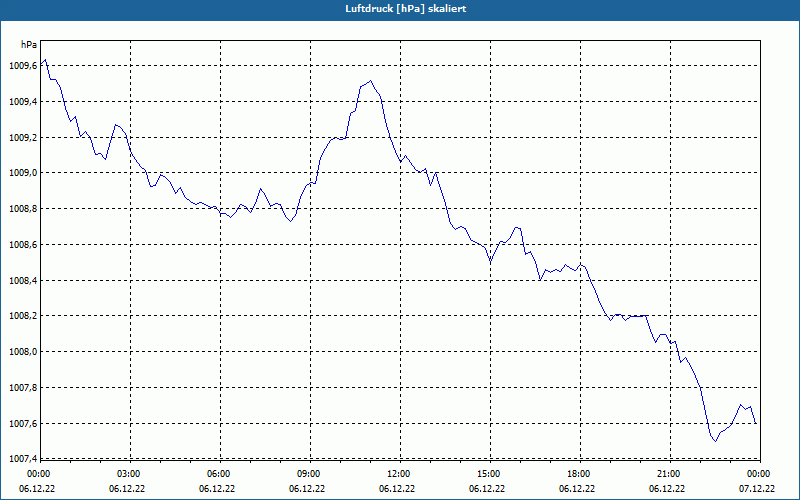Image resolution: width=800 pixels, height=500 pixels.
Task: Click the 1008,2 y-axis label
Action: 23,316
